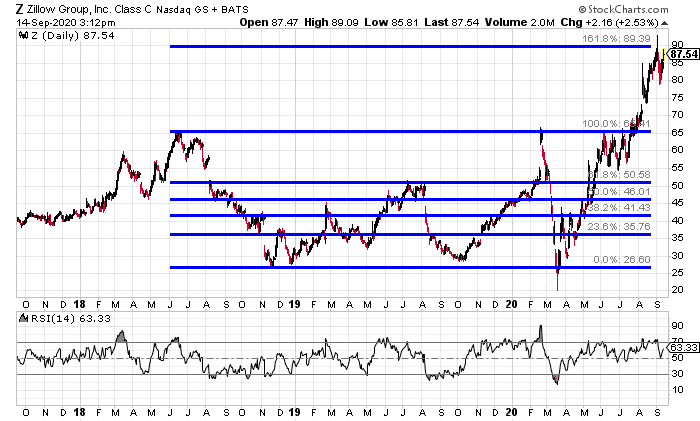Click year label 19 below the price chart
Screen dimensions: 700x421
coord(294,304)
